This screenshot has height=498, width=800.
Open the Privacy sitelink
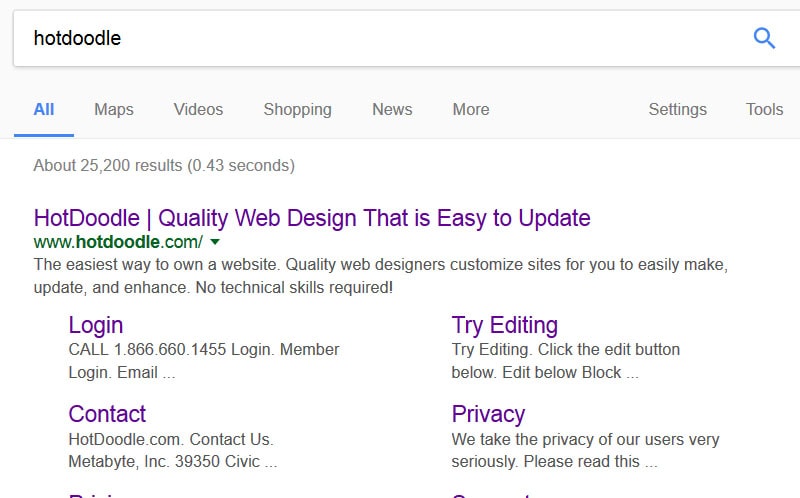tap(488, 414)
